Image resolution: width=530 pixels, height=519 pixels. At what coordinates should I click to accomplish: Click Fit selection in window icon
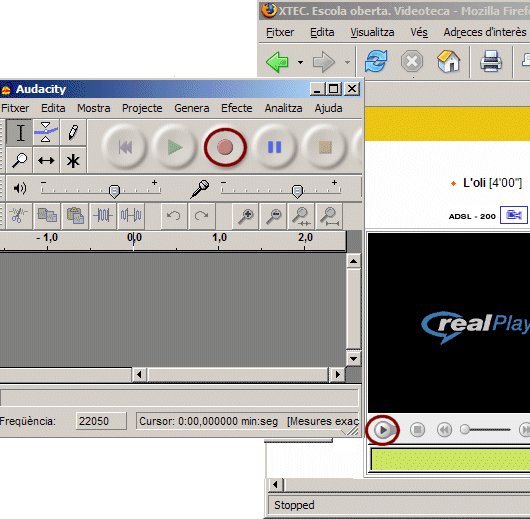coord(302,216)
